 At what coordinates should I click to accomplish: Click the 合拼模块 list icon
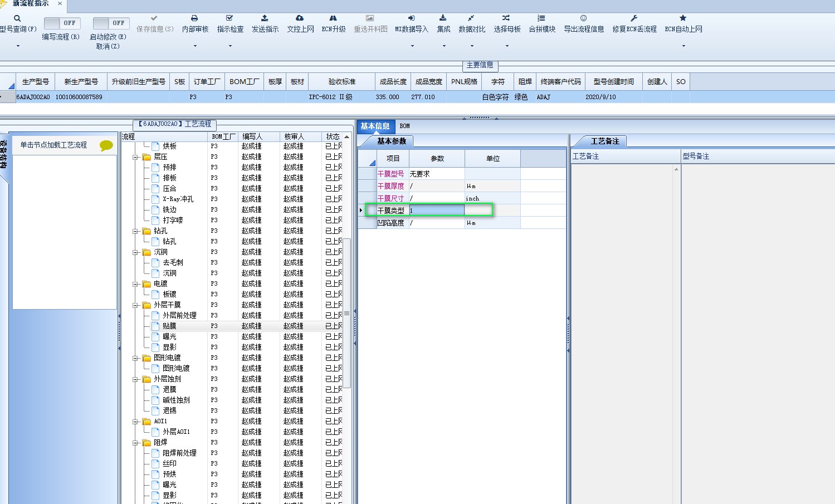tap(541, 18)
